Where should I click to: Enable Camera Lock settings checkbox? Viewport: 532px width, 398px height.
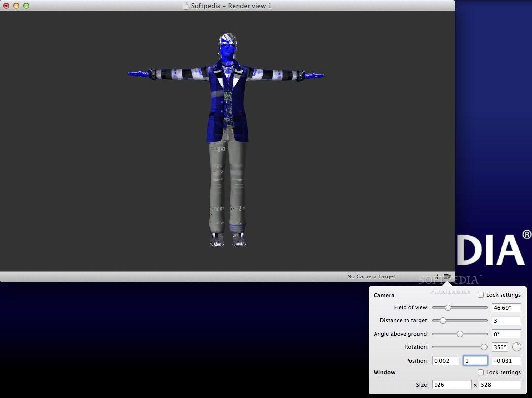click(481, 295)
